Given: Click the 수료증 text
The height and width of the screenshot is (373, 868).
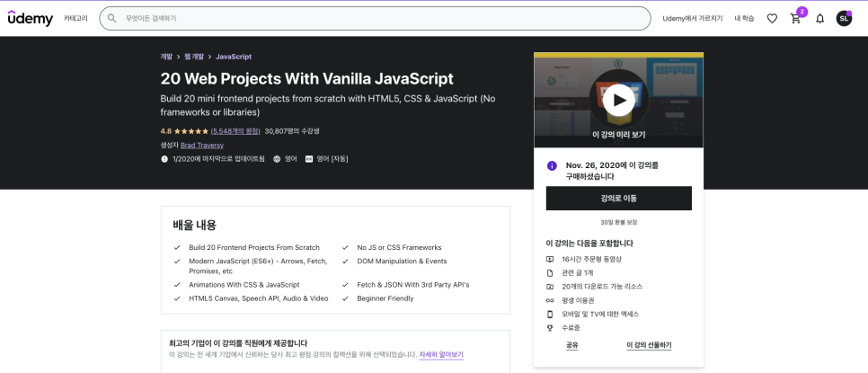Looking at the screenshot, I should coord(571,328).
